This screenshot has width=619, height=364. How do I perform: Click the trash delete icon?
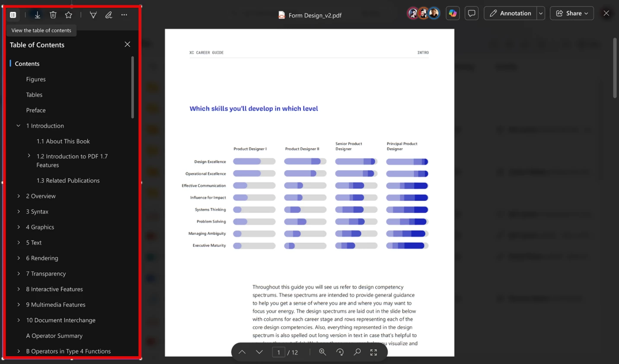[x=53, y=15]
